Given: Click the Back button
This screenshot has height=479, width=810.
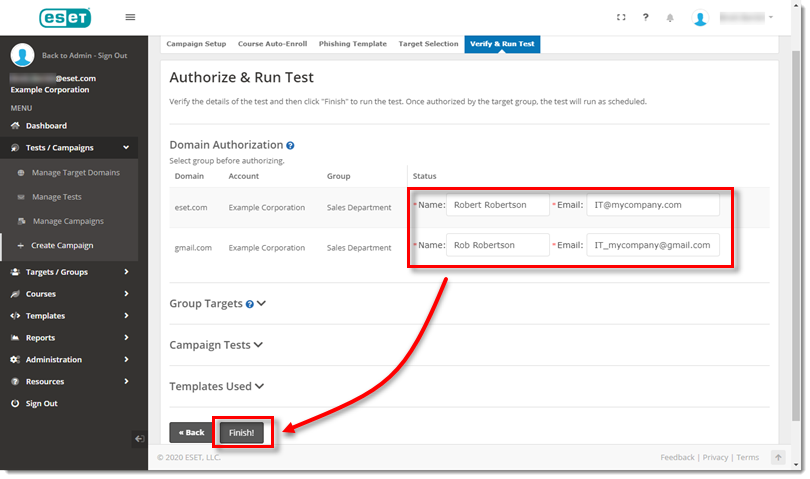Looking at the screenshot, I should point(191,433).
